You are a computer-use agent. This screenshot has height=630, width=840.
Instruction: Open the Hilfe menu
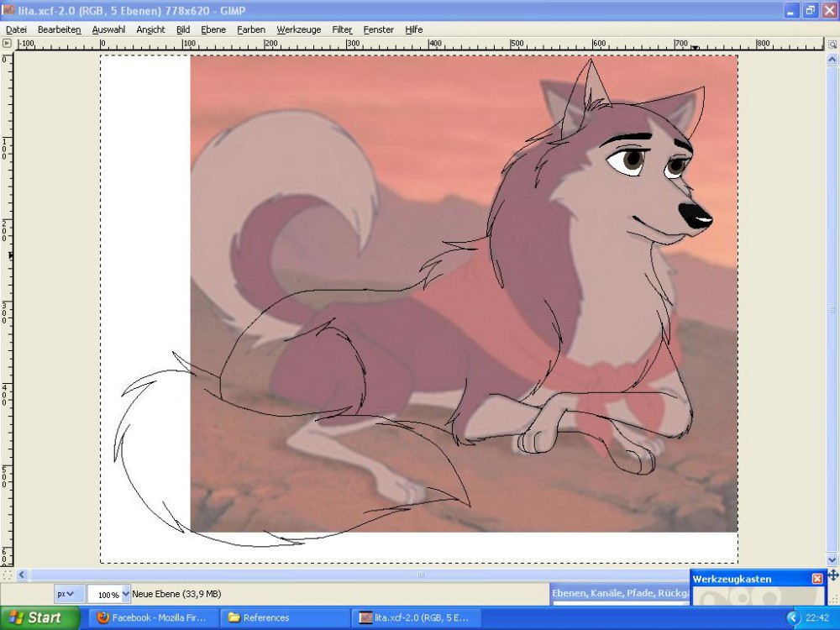click(x=413, y=29)
